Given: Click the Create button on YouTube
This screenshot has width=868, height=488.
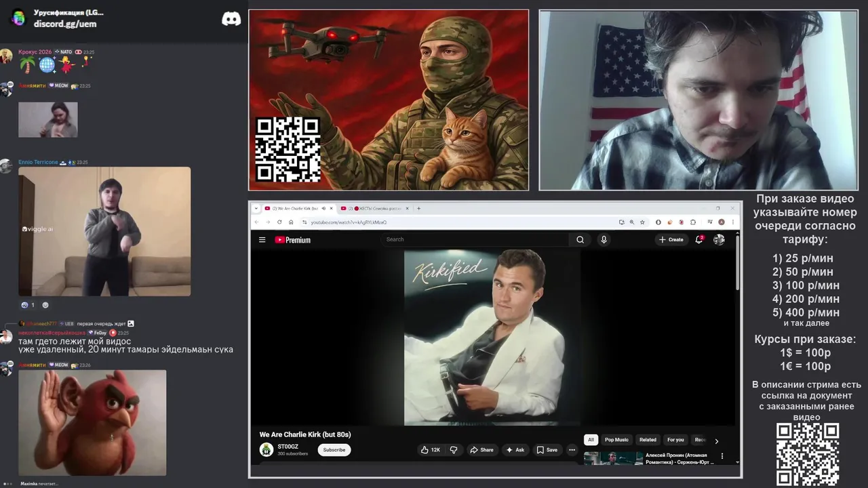Looking at the screenshot, I should [x=671, y=239].
